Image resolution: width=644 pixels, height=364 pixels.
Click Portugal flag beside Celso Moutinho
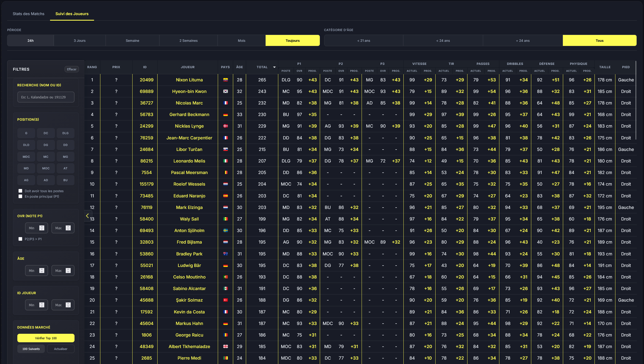tap(225, 277)
